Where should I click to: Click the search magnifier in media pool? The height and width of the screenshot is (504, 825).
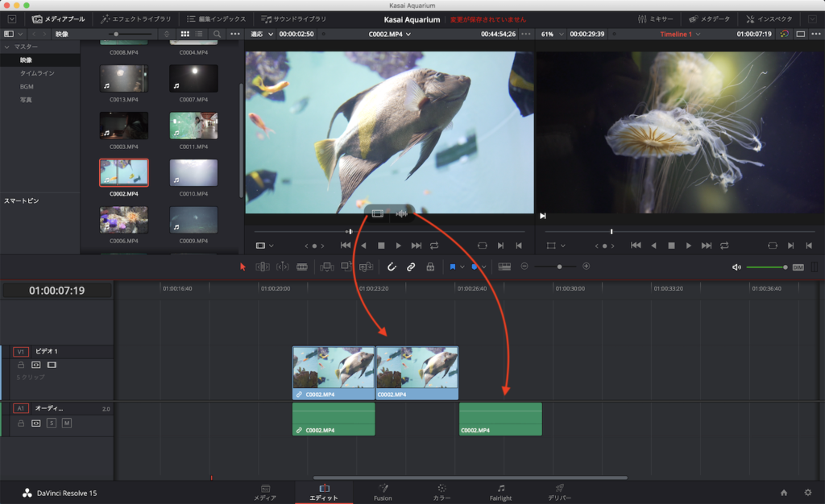click(x=217, y=34)
